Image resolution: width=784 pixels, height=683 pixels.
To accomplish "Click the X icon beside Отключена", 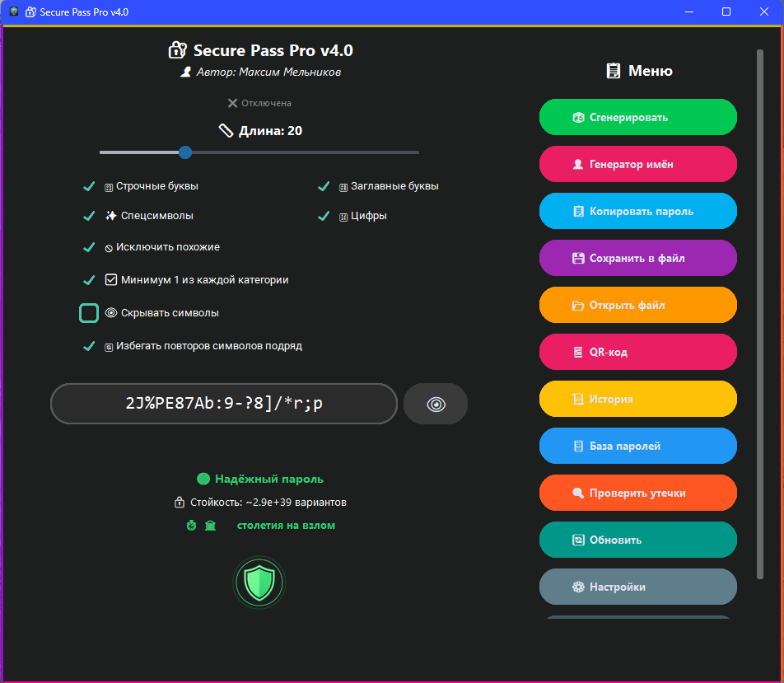I will (232, 103).
